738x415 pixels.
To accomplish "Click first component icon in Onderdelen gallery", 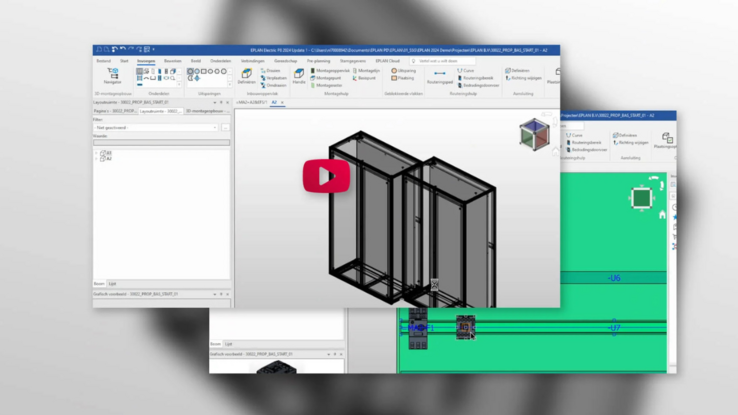I will pyautogui.click(x=139, y=72).
